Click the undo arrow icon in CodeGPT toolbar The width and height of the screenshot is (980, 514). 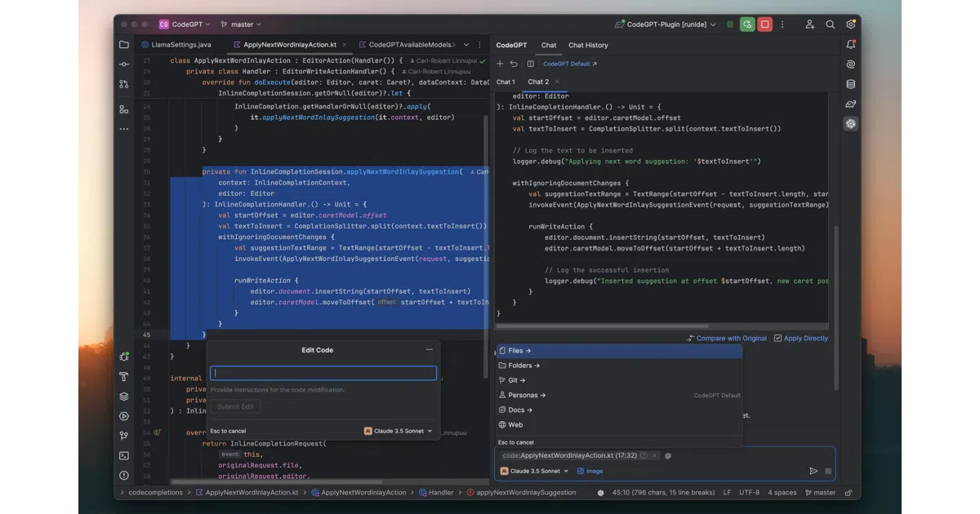click(x=514, y=64)
